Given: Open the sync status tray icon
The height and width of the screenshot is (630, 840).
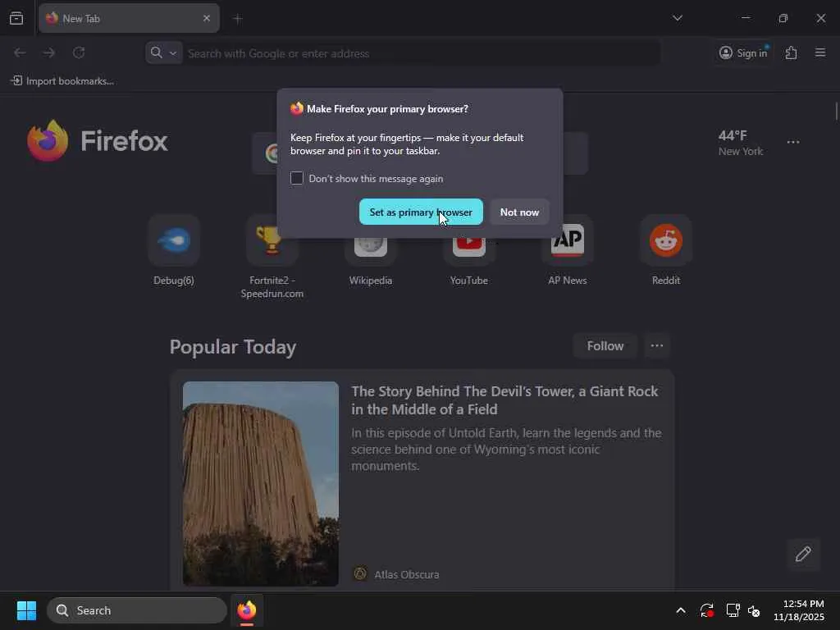Looking at the screenshot, I should (706, 610).
